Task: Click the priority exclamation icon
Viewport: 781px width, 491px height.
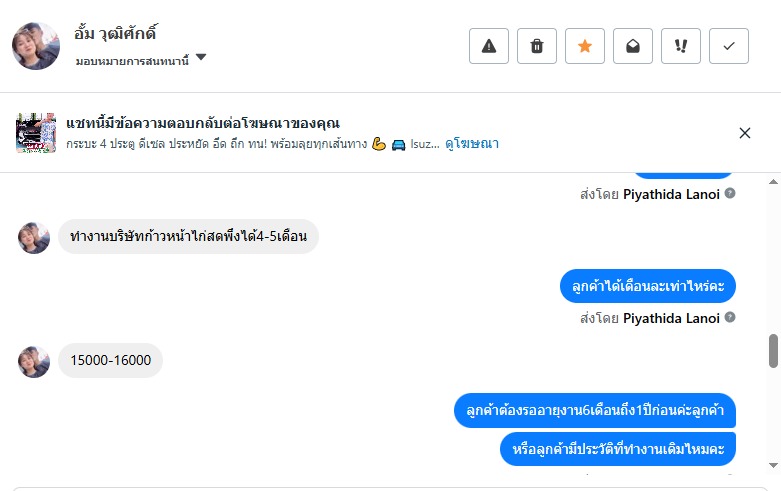Action: click(681, 46)
